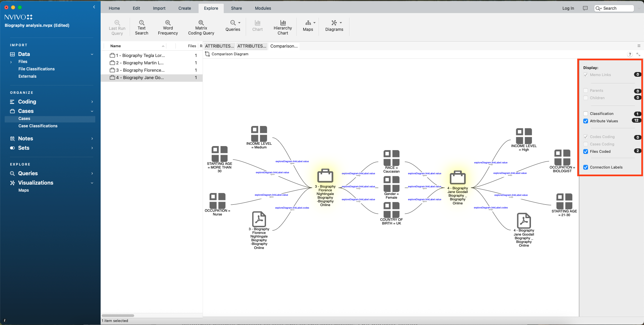The height and width of the screenshot is (325, 644).
Task: Open the Text Search query tool
Action: pos(142,27)
